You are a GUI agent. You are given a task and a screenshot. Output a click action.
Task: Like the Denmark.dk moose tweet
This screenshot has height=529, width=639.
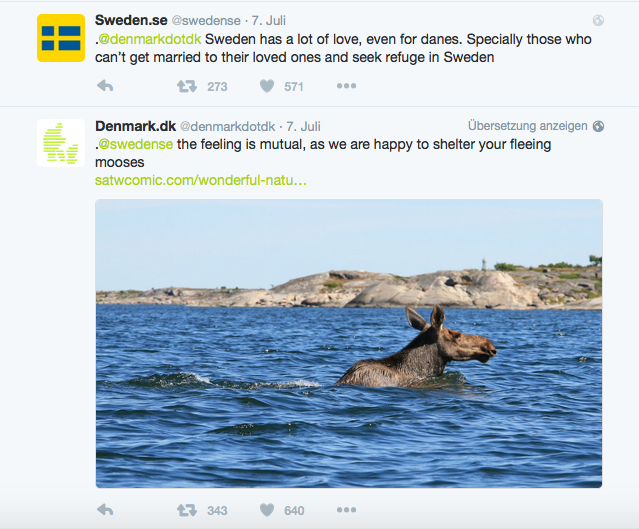tap(267, 510)
